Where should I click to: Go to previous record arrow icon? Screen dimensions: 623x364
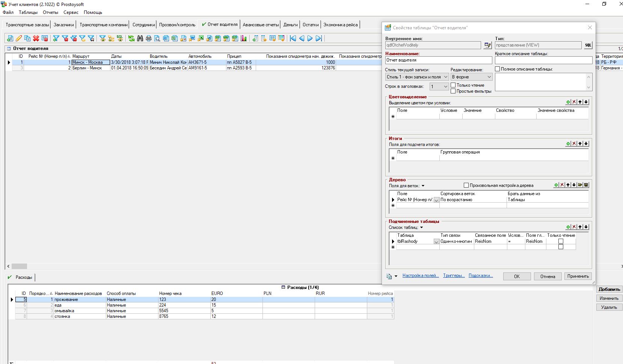(302, 38)
